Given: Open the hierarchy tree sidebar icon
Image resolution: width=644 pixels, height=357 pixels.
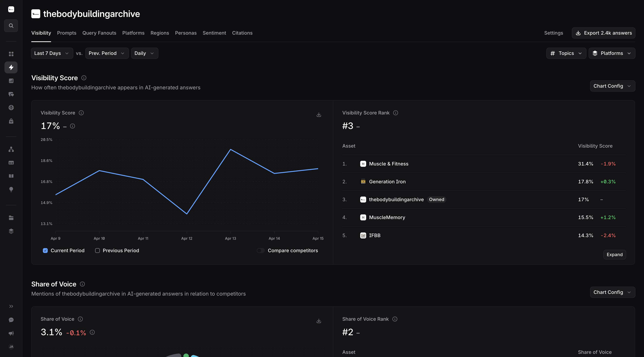Looking at the screenshot, I should 11,149.
